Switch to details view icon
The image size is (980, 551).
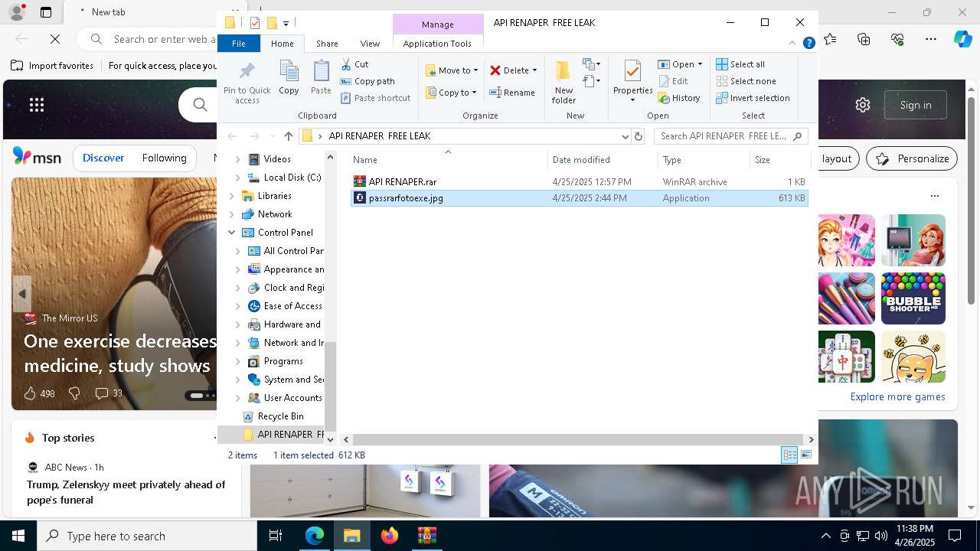(789, 455)
